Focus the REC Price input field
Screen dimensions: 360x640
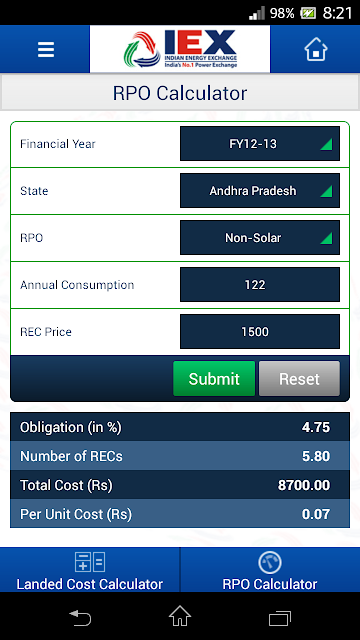click(x=260, y=331)
